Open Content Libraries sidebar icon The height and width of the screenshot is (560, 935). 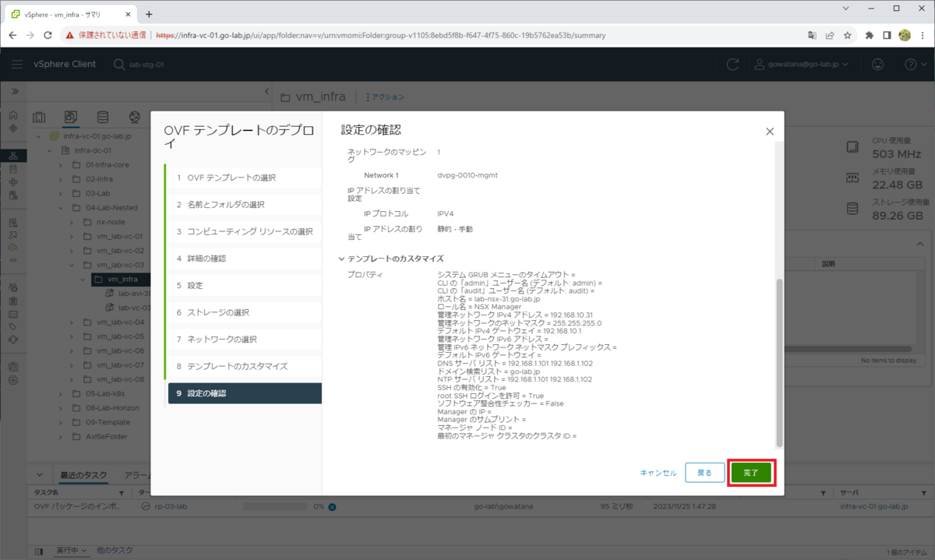tap(13, 169)
